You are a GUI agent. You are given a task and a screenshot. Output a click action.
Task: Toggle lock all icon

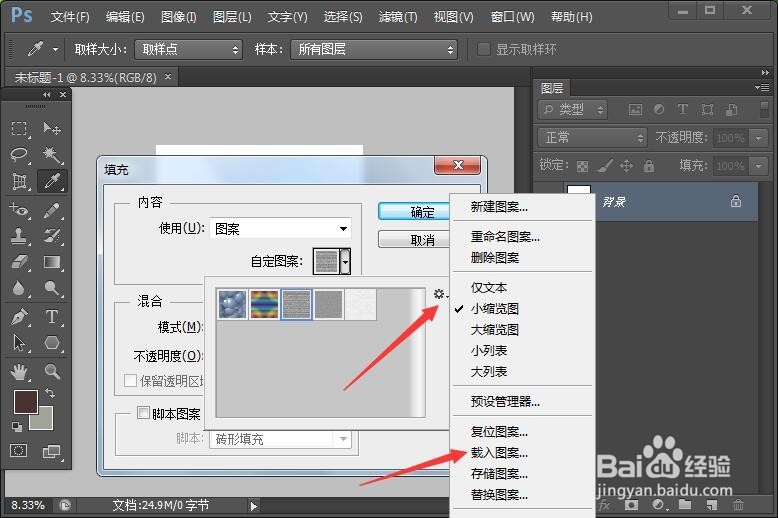point(648,166)
